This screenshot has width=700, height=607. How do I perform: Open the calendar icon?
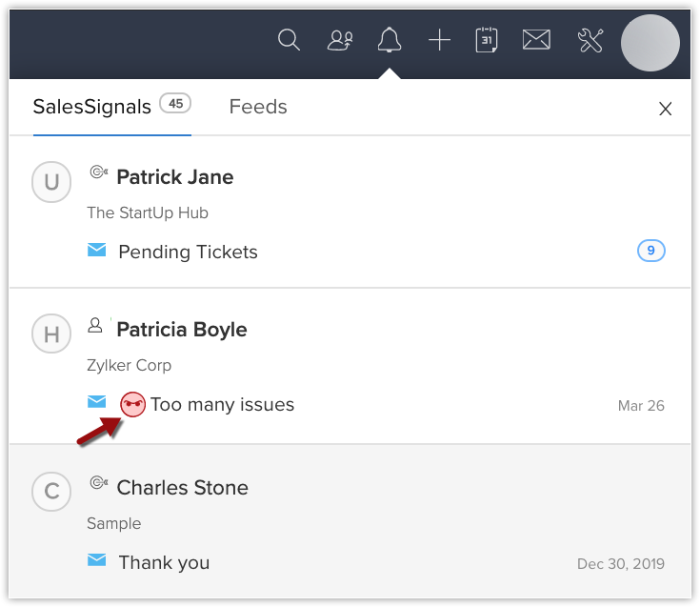click(487, 40)
